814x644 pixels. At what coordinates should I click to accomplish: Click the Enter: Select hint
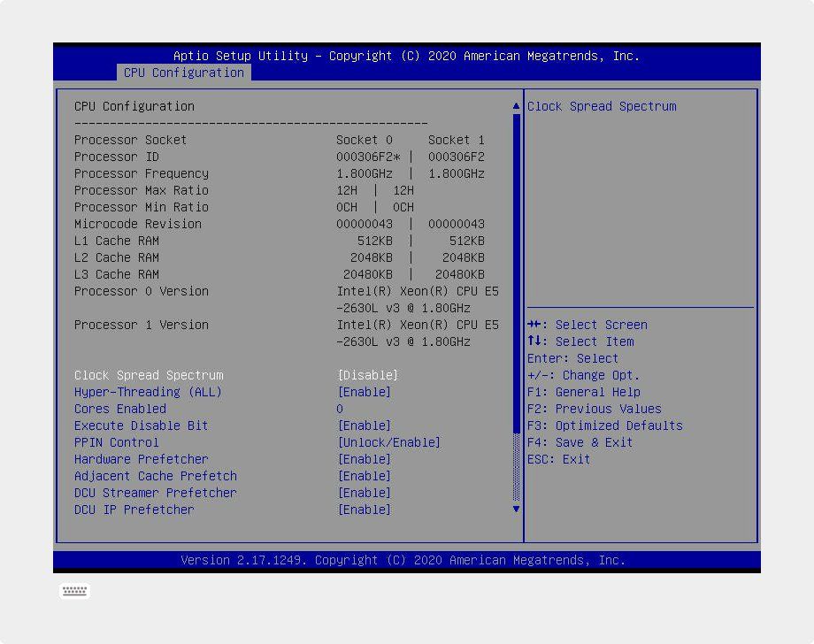pyautogui.click(x=572, y=358)
